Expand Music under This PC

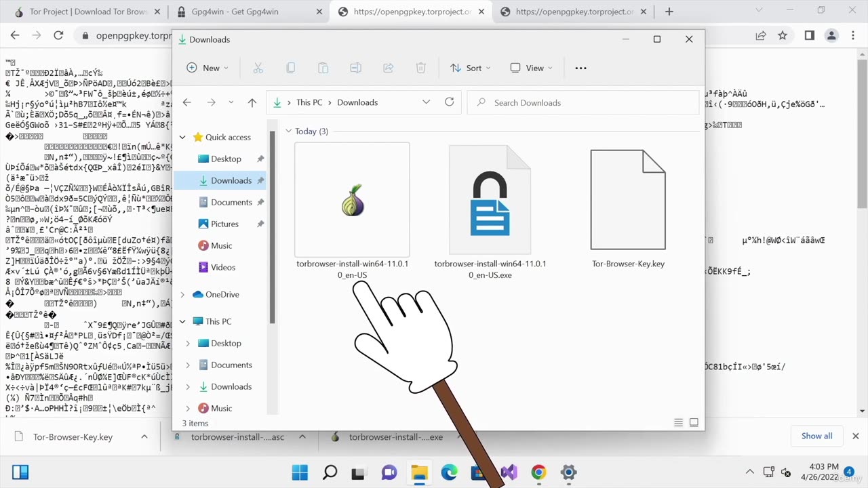pyautogui.click(x=188, y=408)
